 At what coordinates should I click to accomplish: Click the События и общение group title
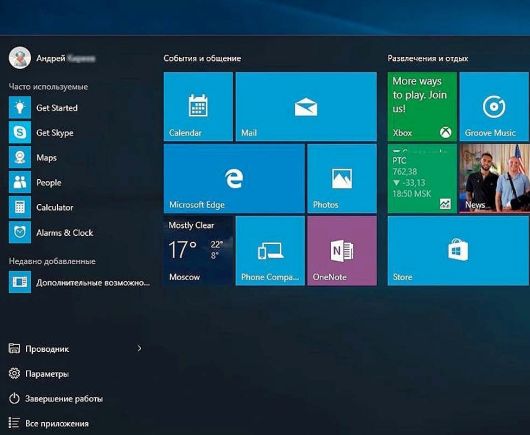202,58
